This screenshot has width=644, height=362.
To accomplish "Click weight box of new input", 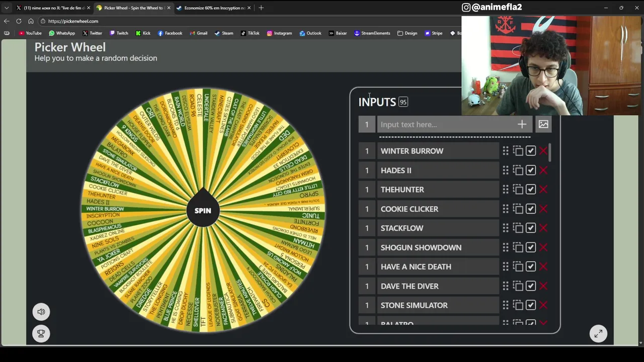I will pos(367,124).
